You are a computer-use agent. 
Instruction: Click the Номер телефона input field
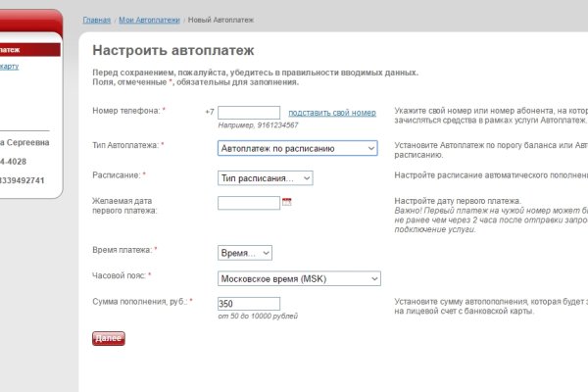click(249, 113)
